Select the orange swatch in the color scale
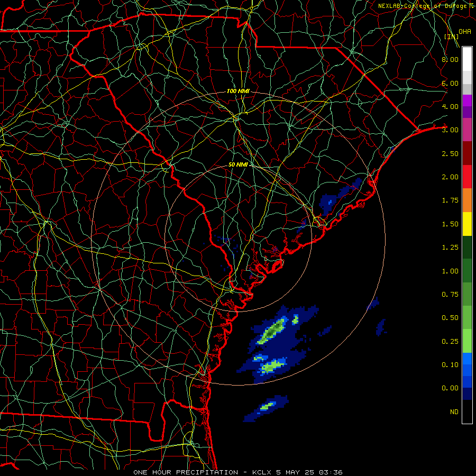 coord(467,200)
